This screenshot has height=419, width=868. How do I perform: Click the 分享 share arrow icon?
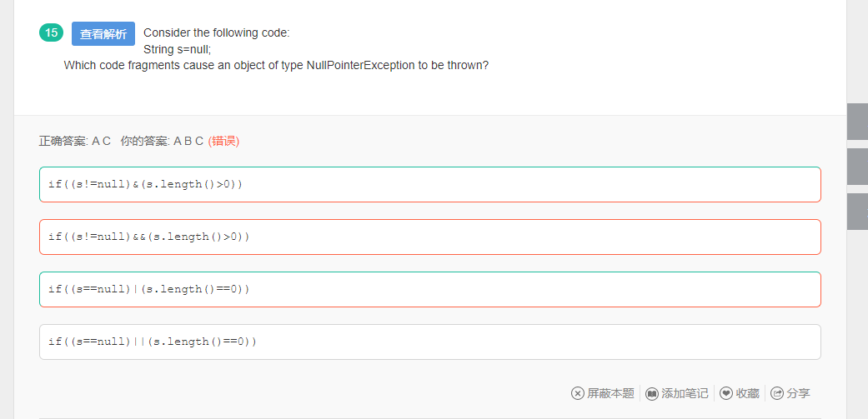tap(777, 393)
